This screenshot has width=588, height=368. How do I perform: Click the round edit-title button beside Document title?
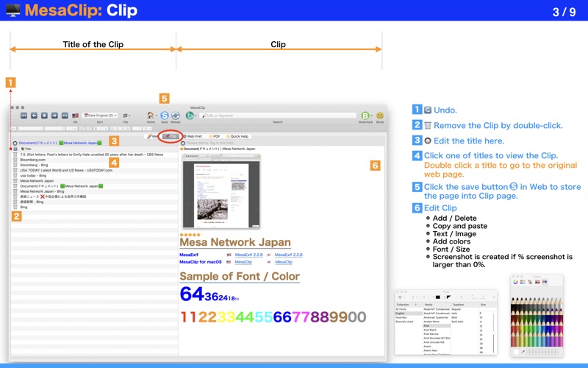(15, 143)
